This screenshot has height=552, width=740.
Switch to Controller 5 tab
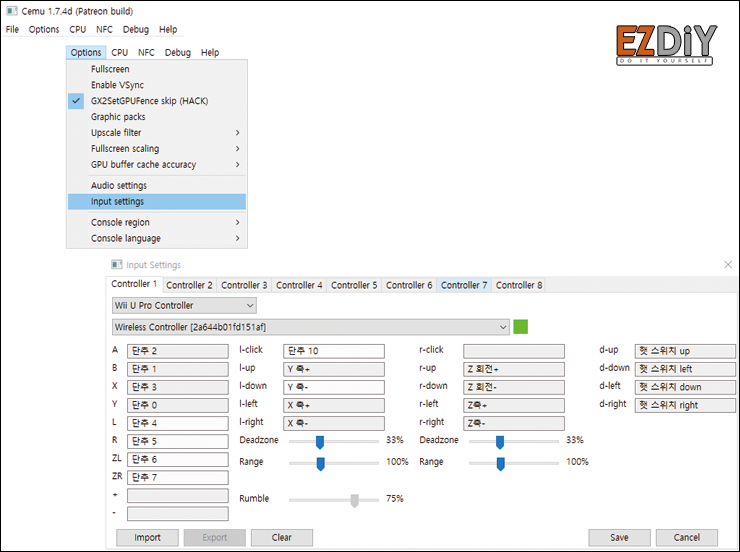354,285
